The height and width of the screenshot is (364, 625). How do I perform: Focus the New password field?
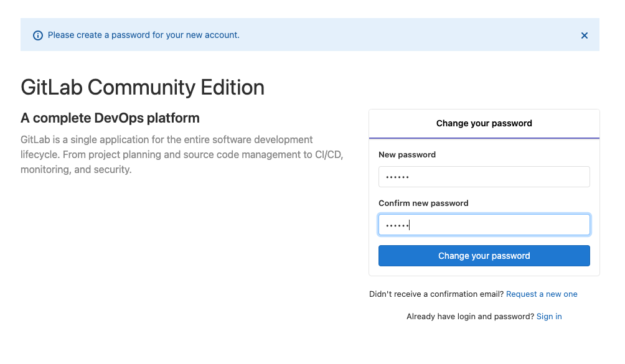point(484,177)
